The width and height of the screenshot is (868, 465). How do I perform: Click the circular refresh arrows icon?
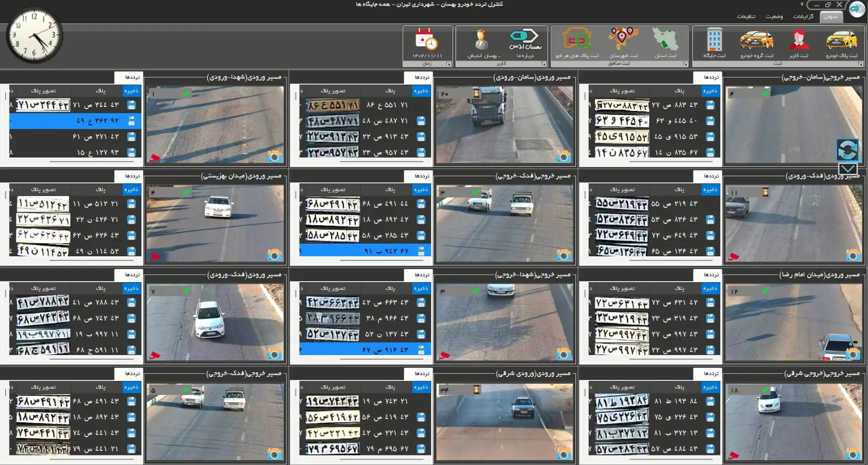[x=848, y=150]
